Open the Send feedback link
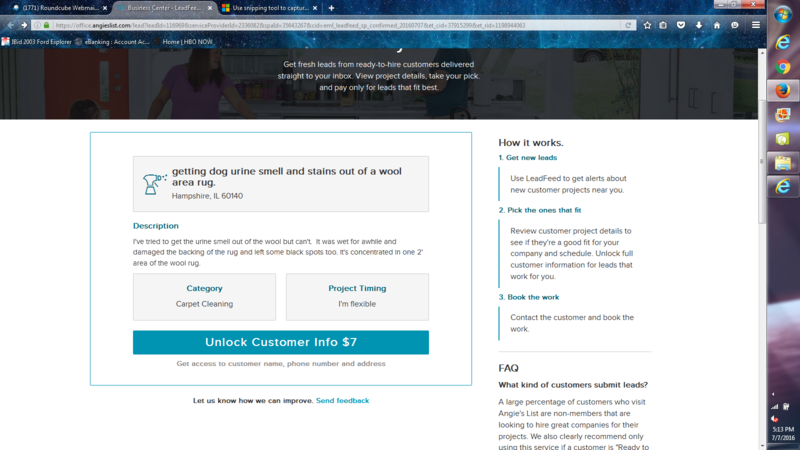 342,400
